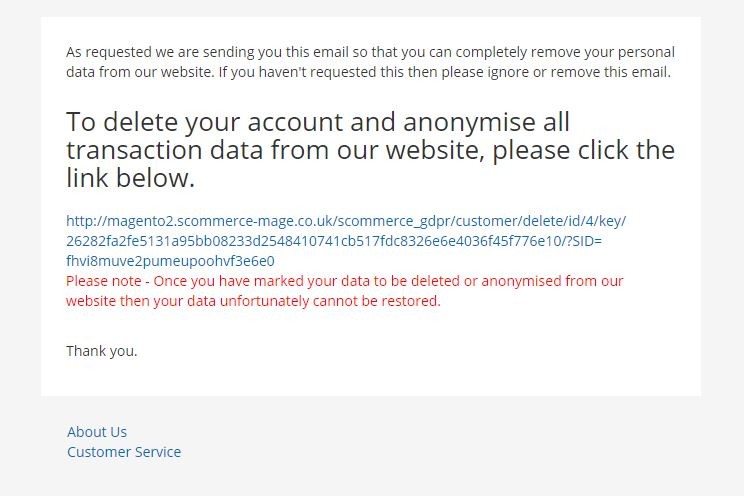744x496 pixels.
Task: Open the magento2.scommerce-mage.co.uk account deletion link
Action: coord(346,241)
